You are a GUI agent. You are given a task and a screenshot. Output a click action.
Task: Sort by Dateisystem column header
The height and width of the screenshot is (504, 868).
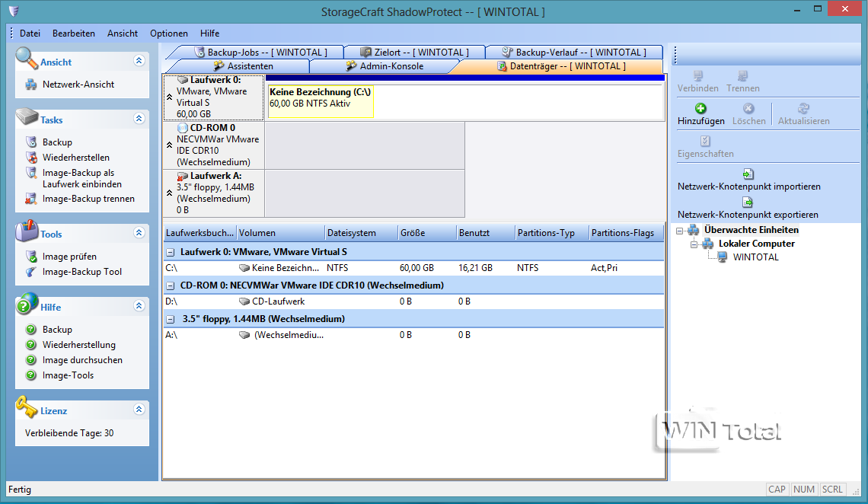coord(361,233)
